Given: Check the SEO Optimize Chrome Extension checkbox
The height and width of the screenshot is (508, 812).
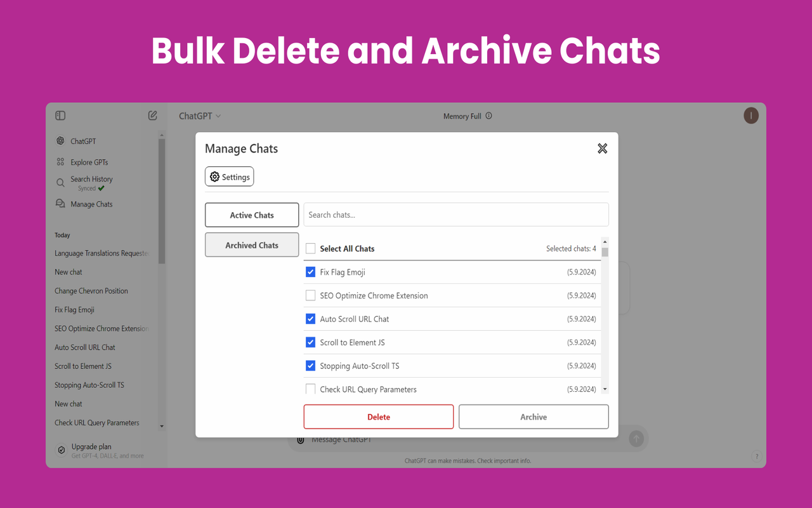Looking at the screenshot, I should [311, 295].
